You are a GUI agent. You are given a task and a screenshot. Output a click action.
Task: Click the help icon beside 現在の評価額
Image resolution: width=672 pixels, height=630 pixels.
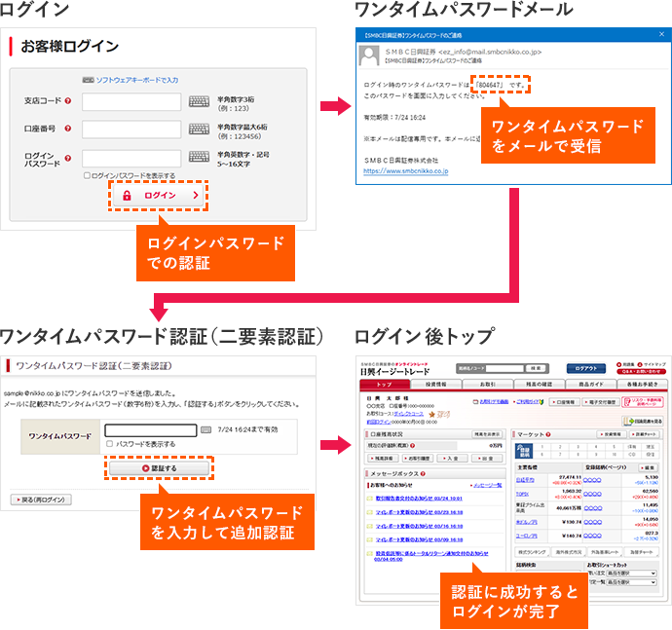(412, 446)
